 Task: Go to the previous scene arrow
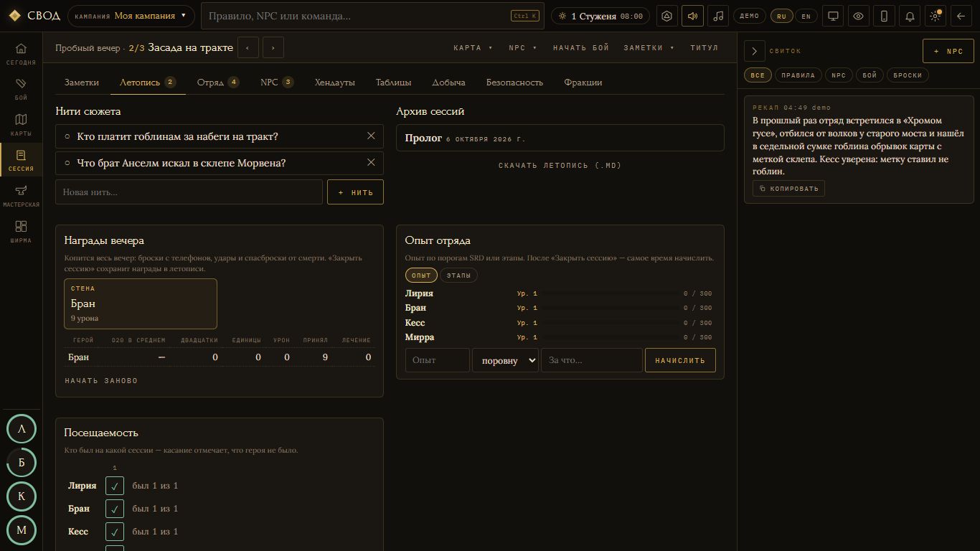[x=248, y=47]
